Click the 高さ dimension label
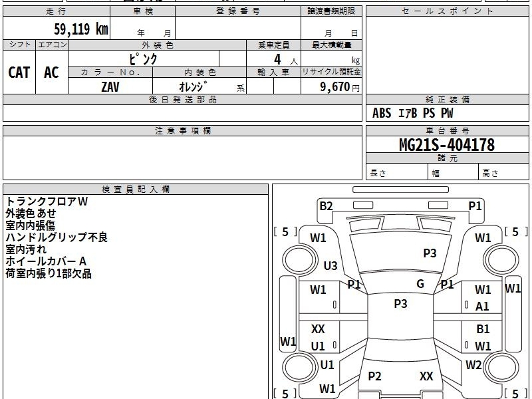This screenshot has height=399, width=532. tap(491, 174)
